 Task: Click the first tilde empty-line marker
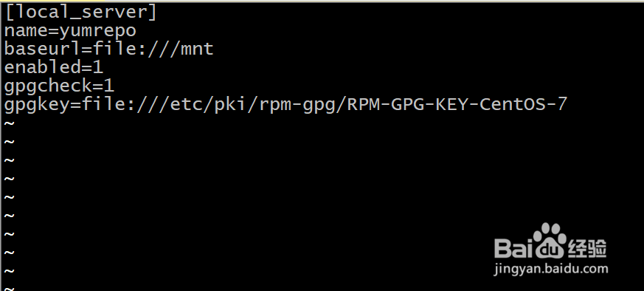click(10, 123)
